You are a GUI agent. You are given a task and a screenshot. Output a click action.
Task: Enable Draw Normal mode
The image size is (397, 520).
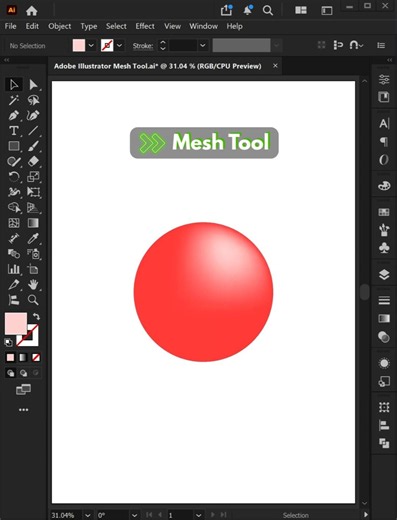tap(10, 373)
